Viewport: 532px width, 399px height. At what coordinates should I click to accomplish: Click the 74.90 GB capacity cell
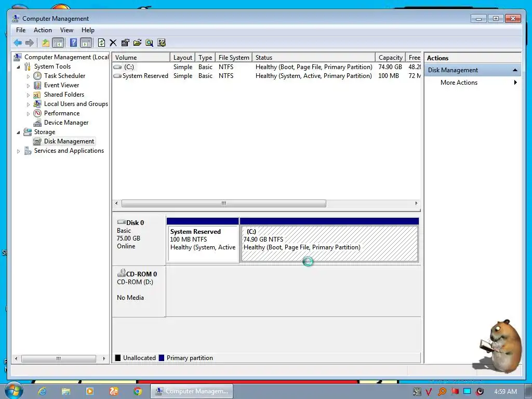point(390,67)
